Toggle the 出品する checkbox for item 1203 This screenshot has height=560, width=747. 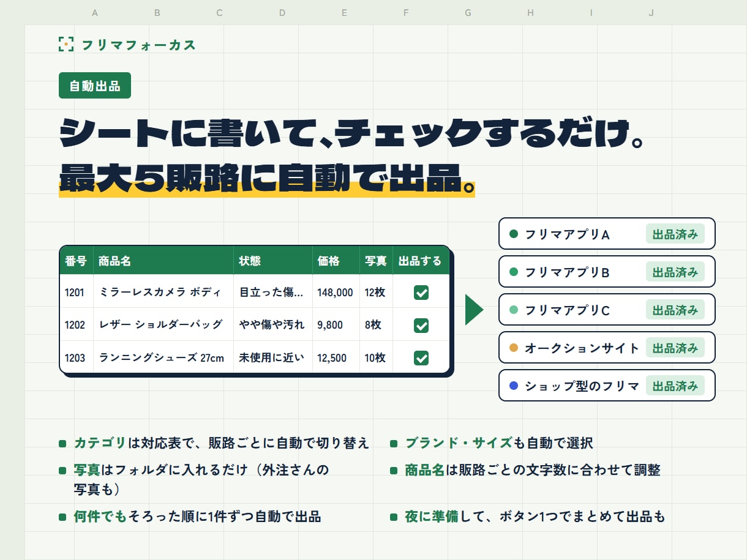pos(421,357)
